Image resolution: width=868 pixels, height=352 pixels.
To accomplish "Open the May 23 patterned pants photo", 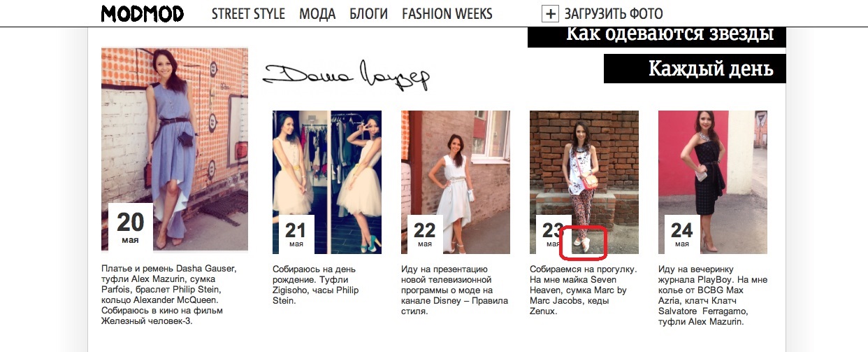I will [x=584, y=182].
